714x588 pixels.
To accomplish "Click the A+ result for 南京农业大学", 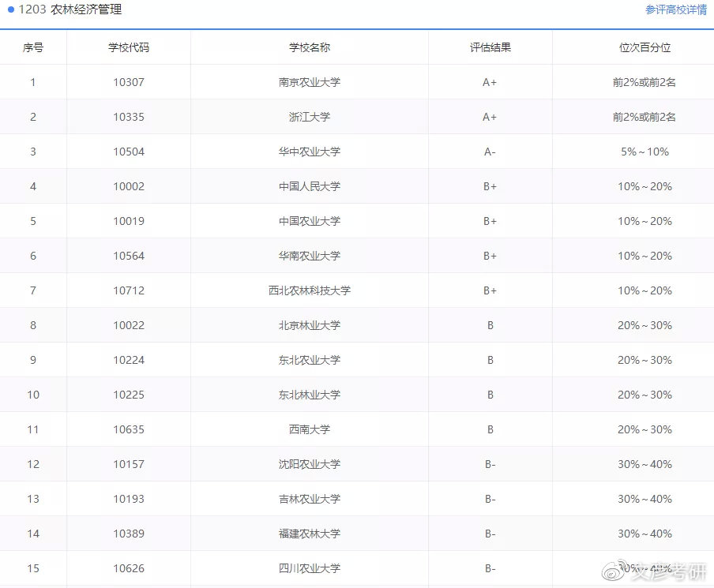I will tap(490, 82).
